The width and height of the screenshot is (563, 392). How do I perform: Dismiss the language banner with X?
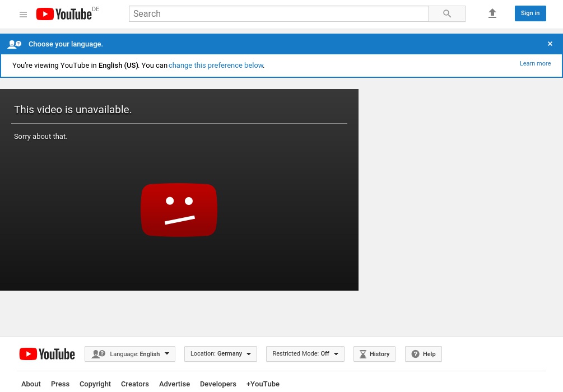(x=550, y=44)
